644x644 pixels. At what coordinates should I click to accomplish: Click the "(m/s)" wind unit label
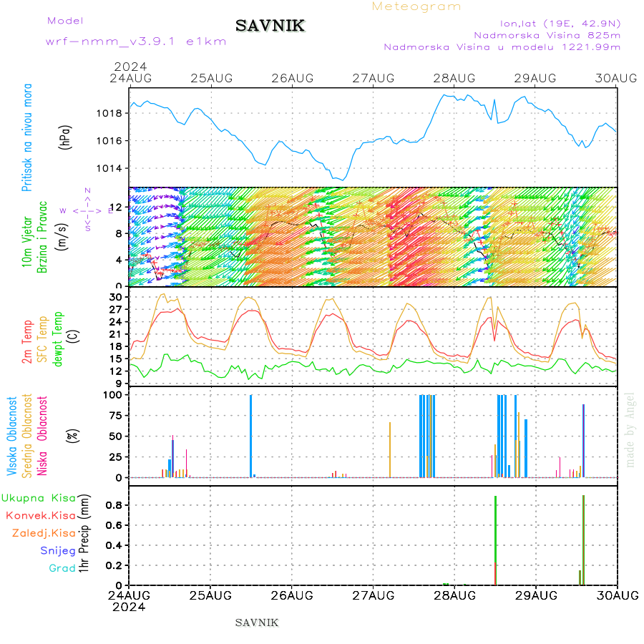point(62,237)
